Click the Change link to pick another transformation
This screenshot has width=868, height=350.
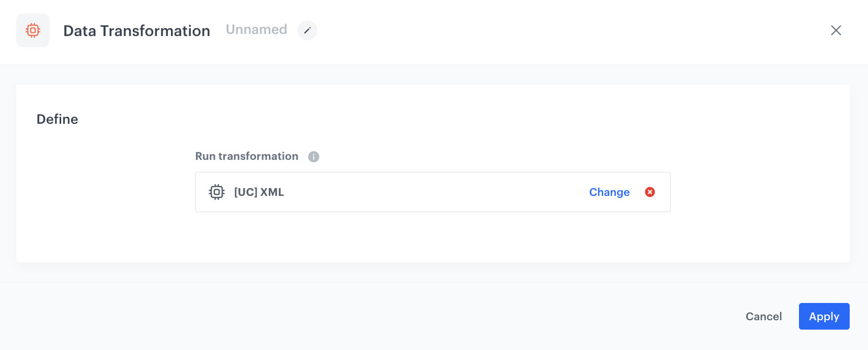[x=609, y=192]
